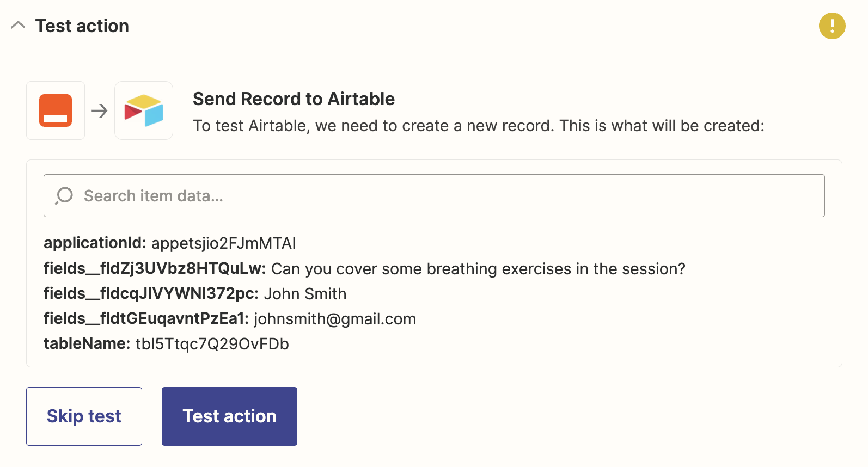This screenshot has height=467, width=868.
Task: Select the johnsmith@gmail.com field row
Action: 230,318
